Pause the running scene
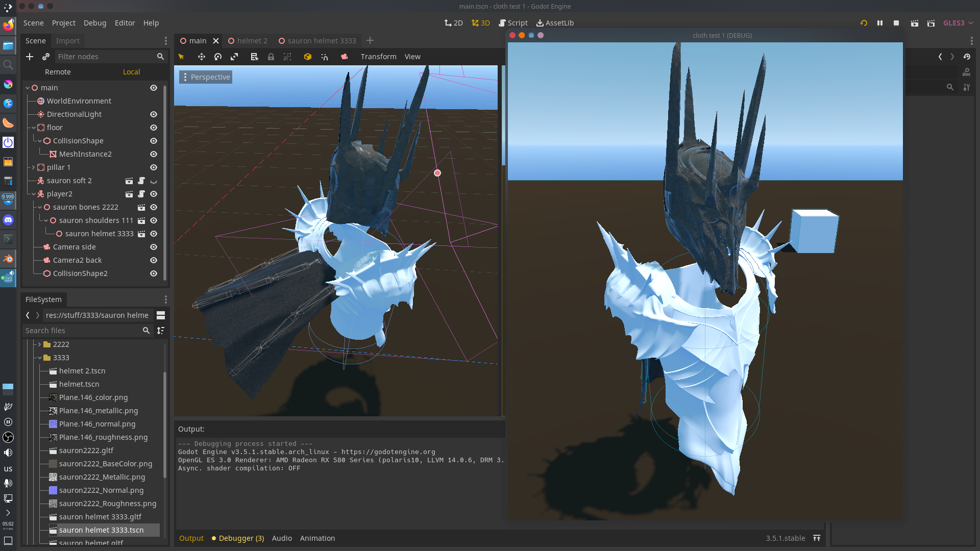 click(x=880, y=23)
